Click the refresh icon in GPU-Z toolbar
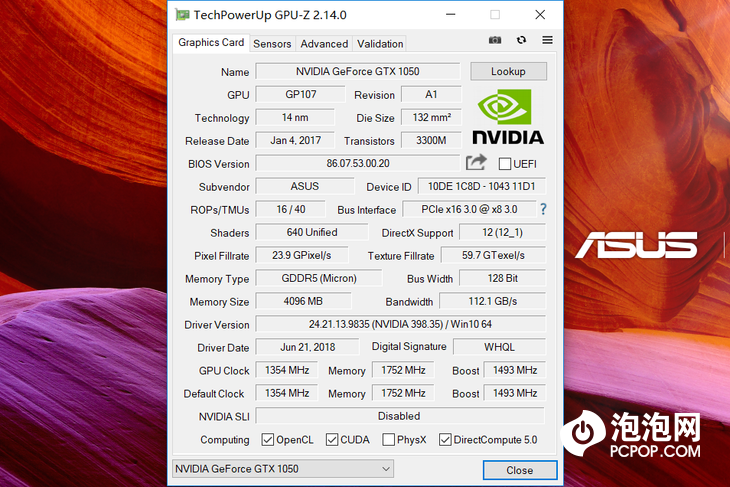Image resolution: width=730 pixels, height=487 pixels. coord(521,40)
